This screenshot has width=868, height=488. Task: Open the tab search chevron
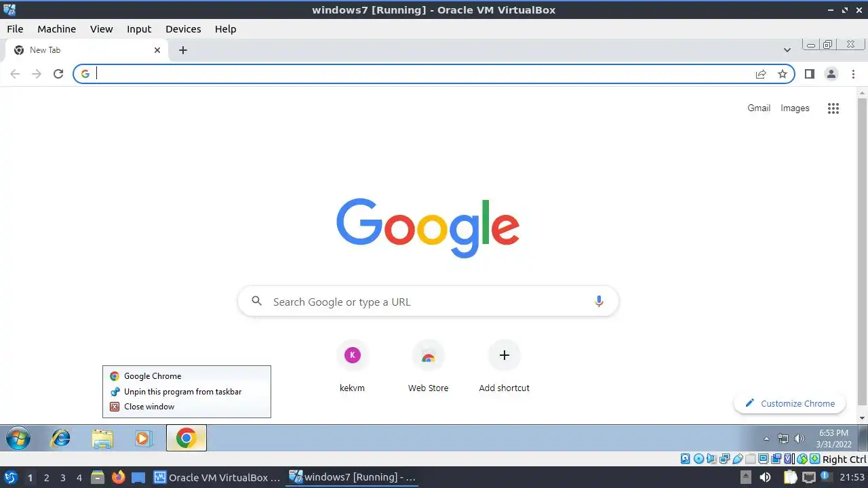[787, 50]
